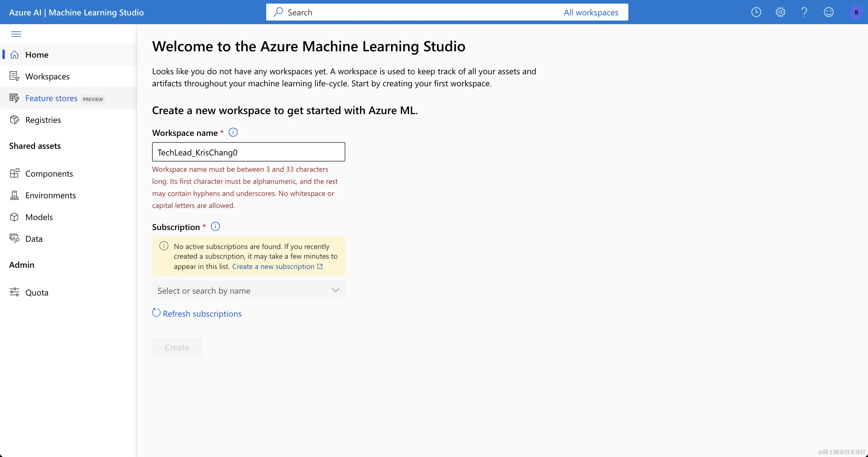Follow Create a new subscription link
The width and height of the screenshot is (868, 457).
pyautogui.click(x=273, y=267)
